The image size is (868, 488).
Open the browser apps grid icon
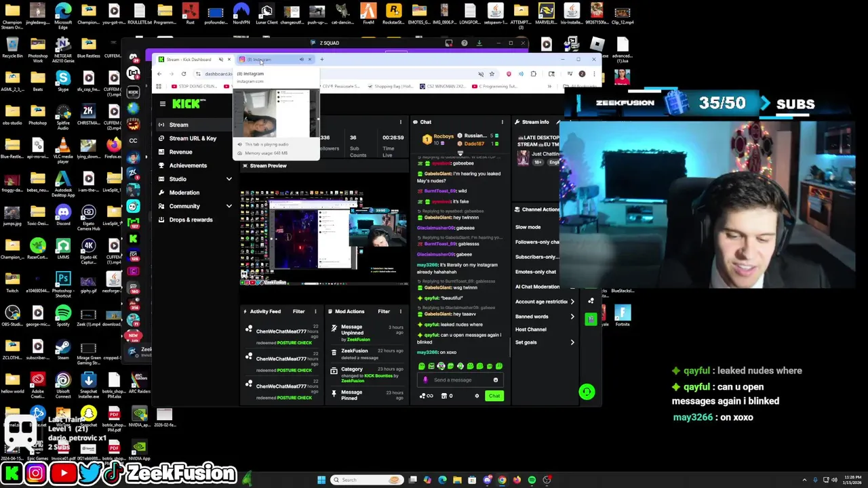pos(159,87)
